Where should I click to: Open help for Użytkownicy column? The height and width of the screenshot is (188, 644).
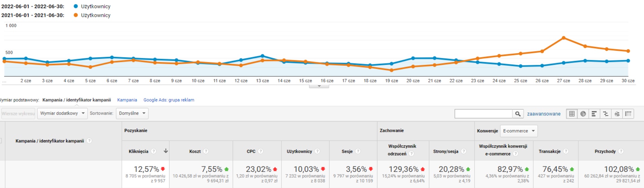[317, 151]
